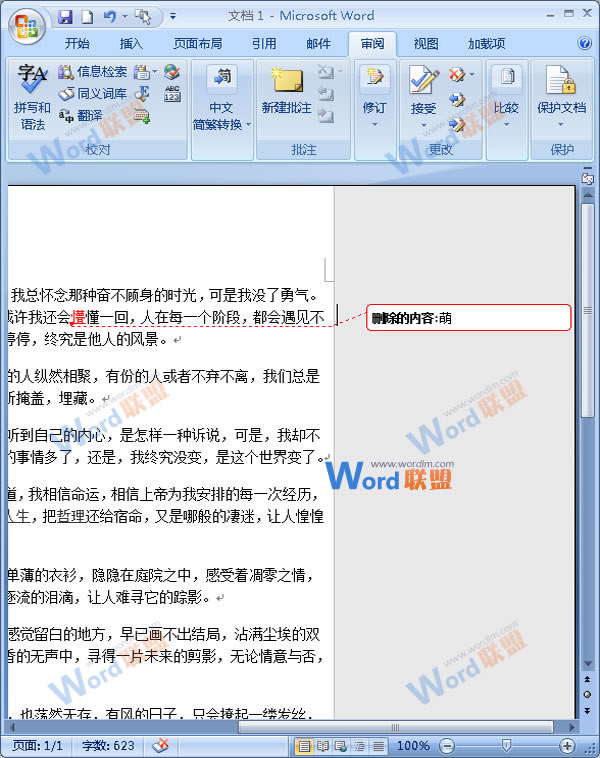The image size is (600, 758).
Task: Click the 删除的内容:萌 revision balloon
Action: point(468,318)
